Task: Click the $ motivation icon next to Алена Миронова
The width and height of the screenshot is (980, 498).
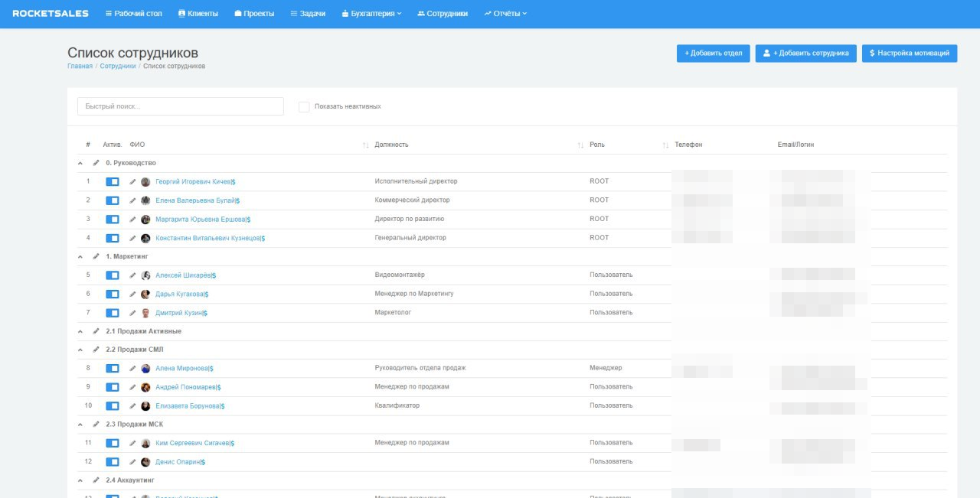Action: (x=212, y=367)
